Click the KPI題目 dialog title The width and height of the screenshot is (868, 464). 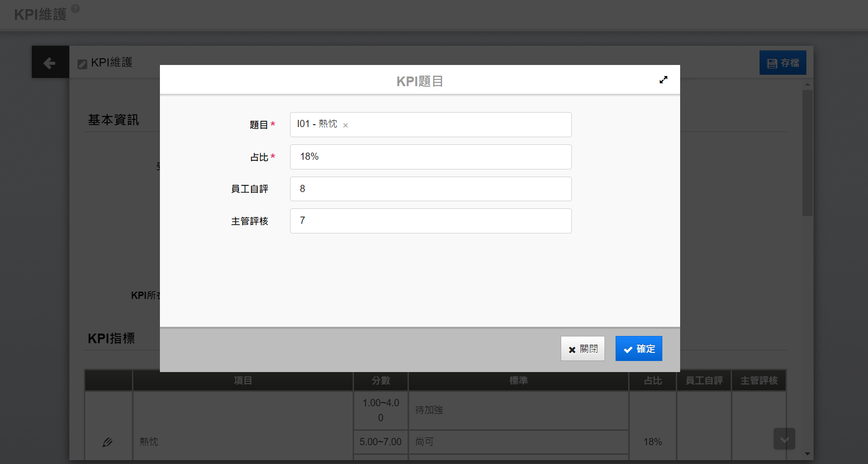420,81
